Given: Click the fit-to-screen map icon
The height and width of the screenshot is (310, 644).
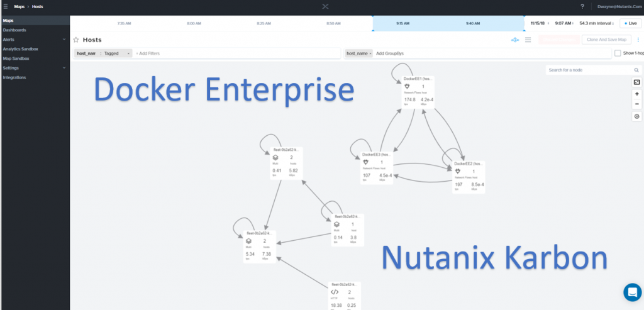Looking at the screenshot, I should [x=636, y=82].
